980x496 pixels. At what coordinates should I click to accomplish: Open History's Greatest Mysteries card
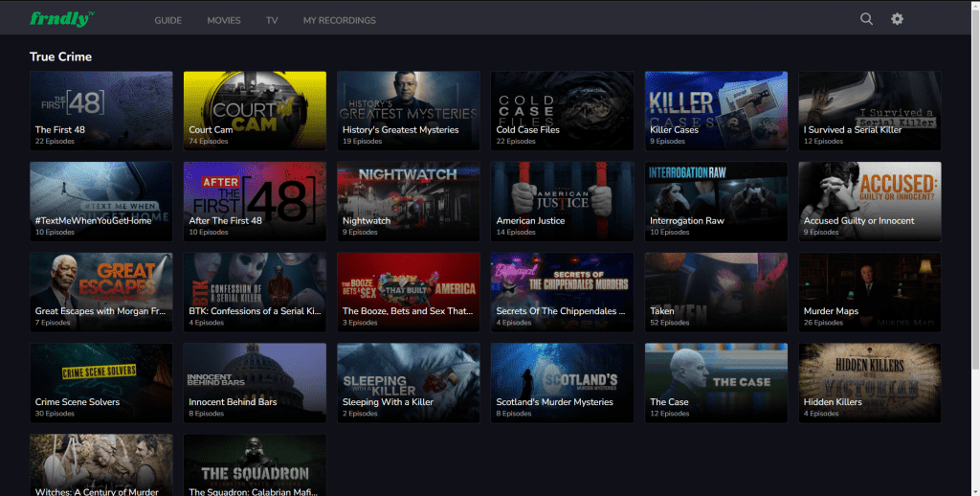pyautogui.click(x=409, y=111)
